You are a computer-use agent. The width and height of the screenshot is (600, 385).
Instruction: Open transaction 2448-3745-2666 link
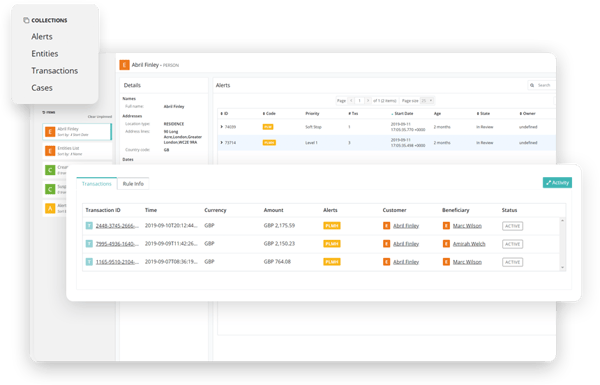117,226
